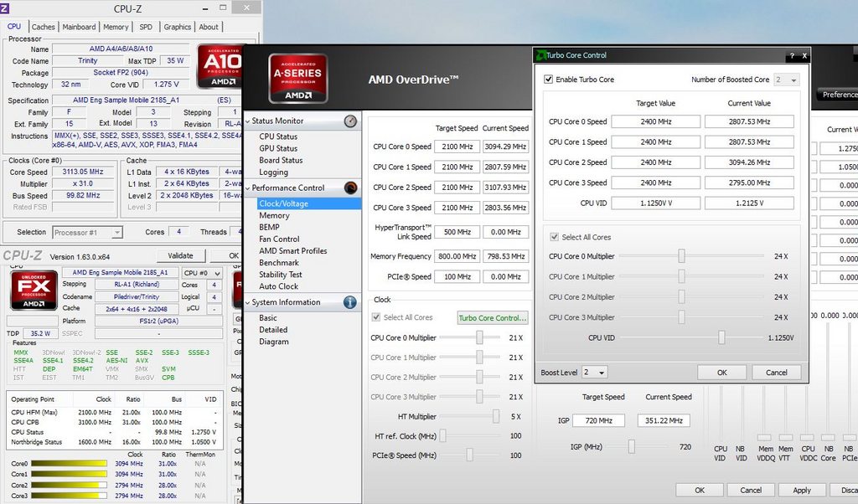The height and width of the screenshot is (504, 858).
Task: Open the CPU #0 dropdown
Action: 203,273
